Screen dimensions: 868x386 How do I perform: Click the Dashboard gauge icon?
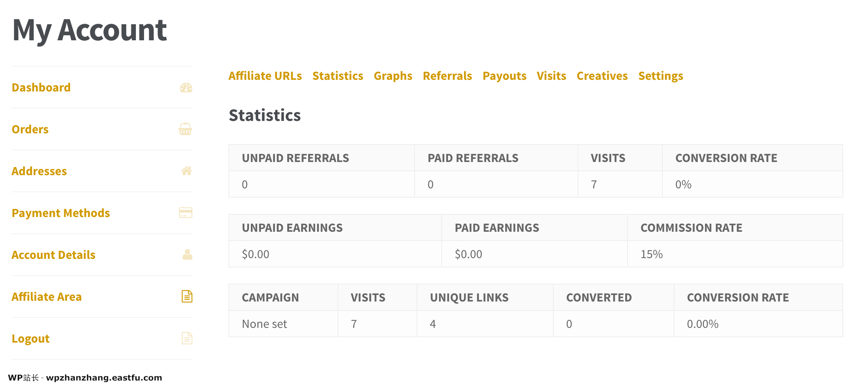(x=186, y=88)
